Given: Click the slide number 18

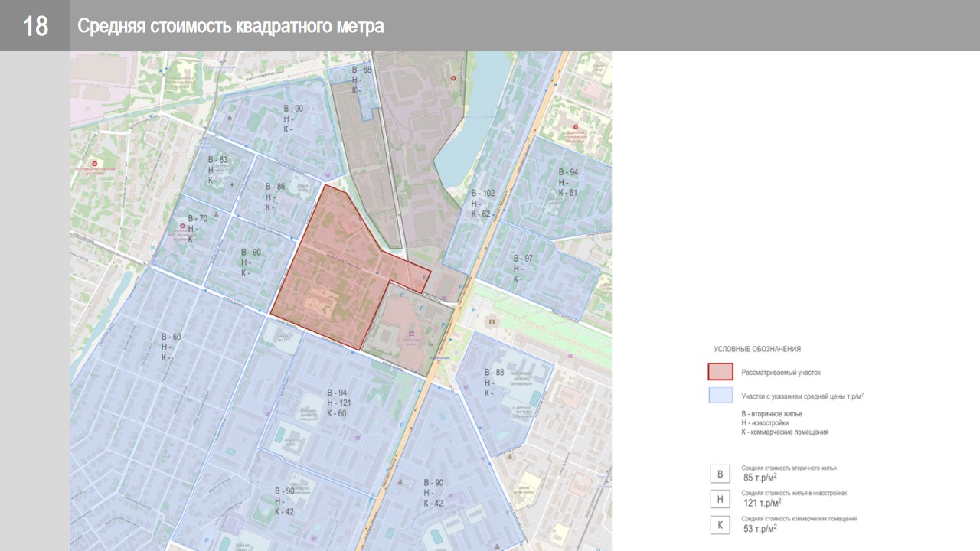Looking at the screenshot, I should [35, 26].
